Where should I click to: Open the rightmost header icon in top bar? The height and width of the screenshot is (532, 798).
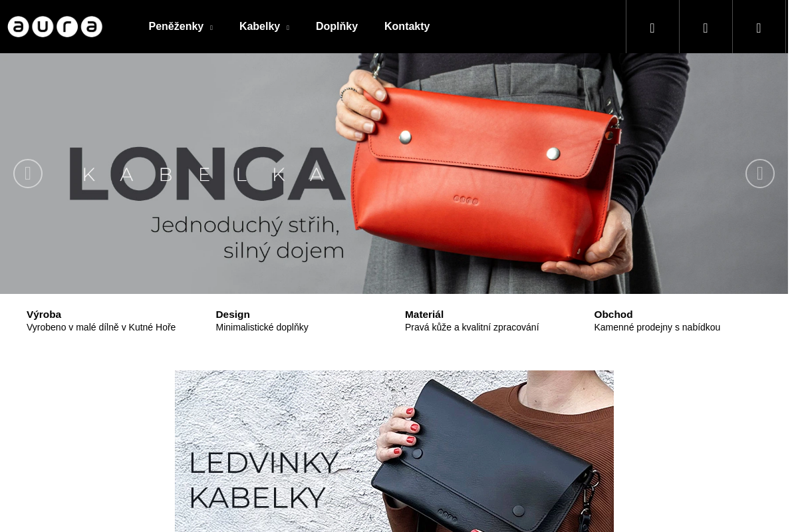[x=759, y=27]
